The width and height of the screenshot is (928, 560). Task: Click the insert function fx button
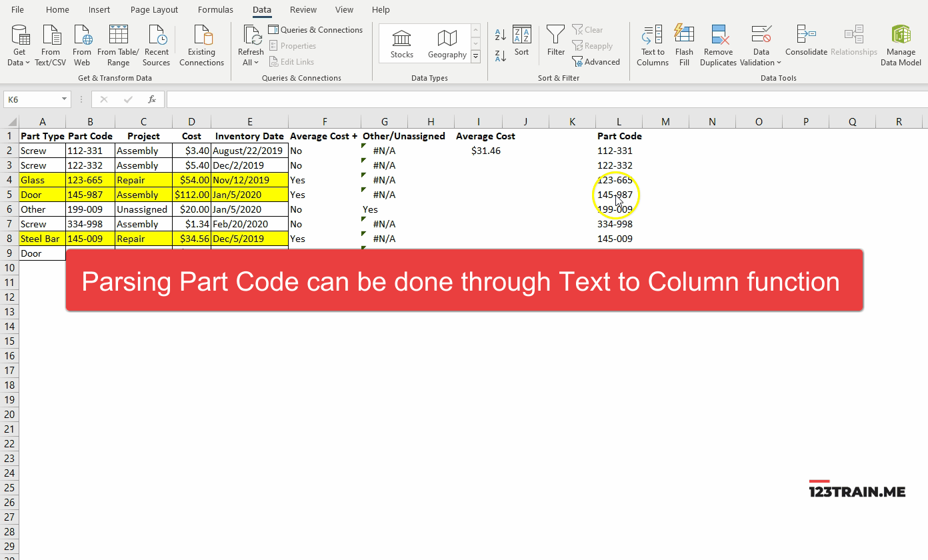click(152, 99)
